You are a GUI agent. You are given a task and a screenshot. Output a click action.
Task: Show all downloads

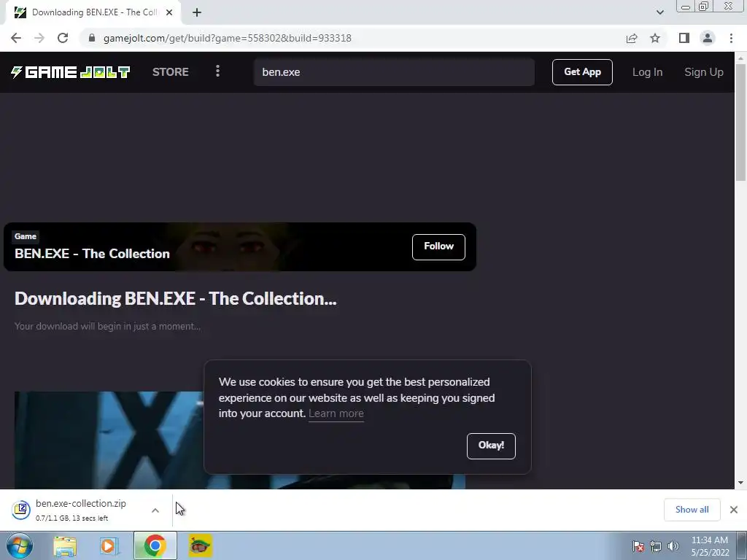click(692, 510)
